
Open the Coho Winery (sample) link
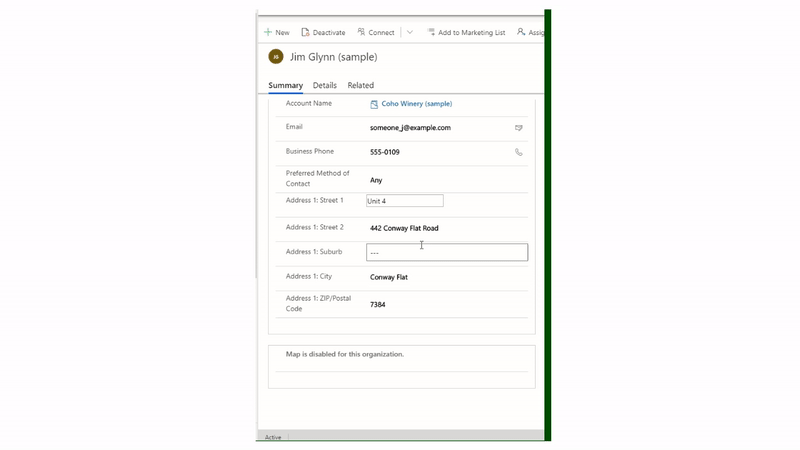coord(417,104)
